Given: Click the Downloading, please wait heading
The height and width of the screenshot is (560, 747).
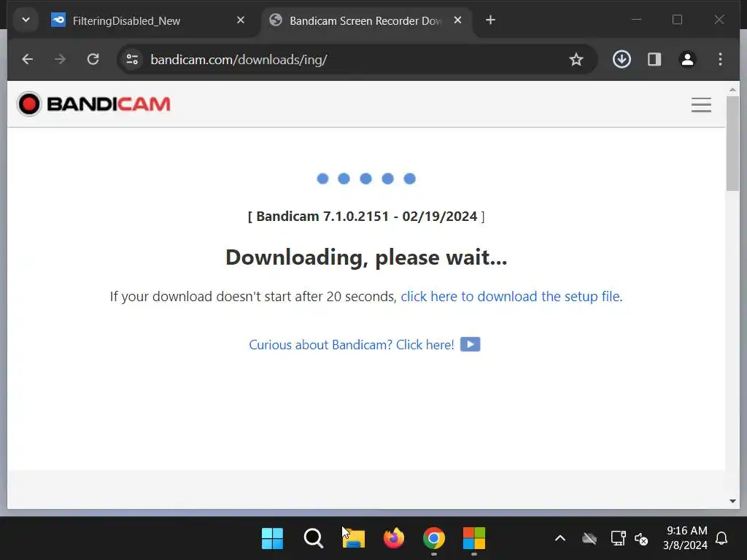Looking at the screenshot, I should (x=366, y=257).
